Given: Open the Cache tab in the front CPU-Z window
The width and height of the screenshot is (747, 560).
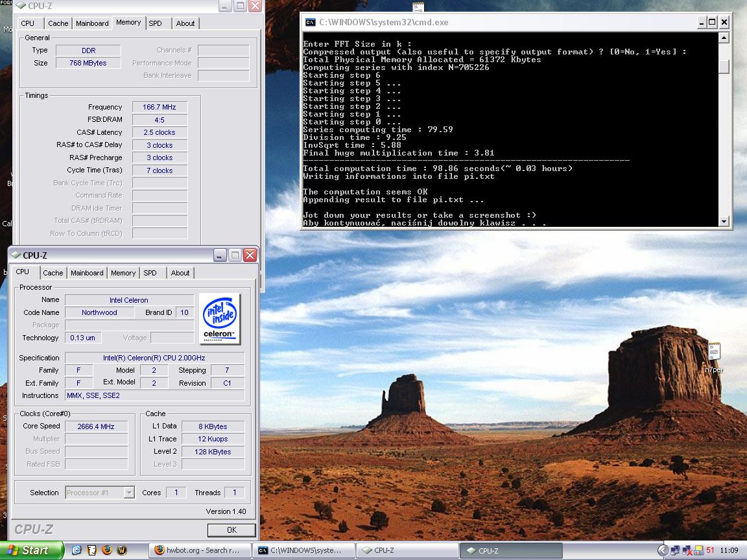Looking at the screenshot, I should [53, 273].
